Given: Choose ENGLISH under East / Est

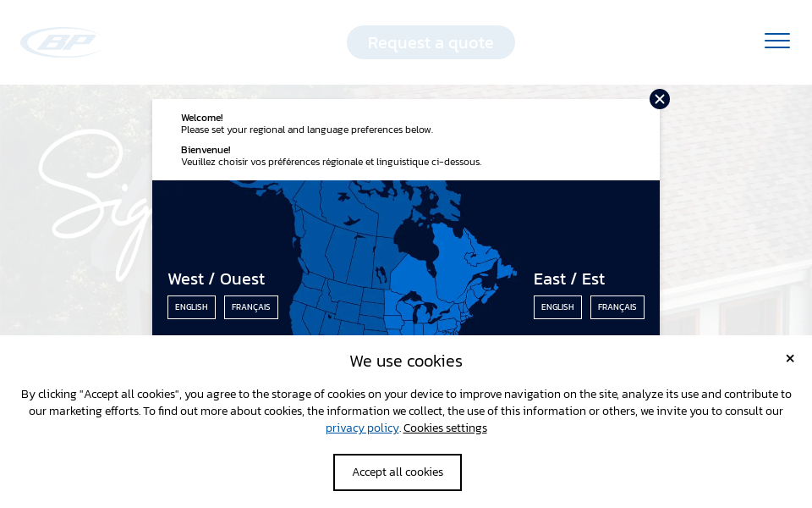Looking at the screenshot, I should (557, 306).
